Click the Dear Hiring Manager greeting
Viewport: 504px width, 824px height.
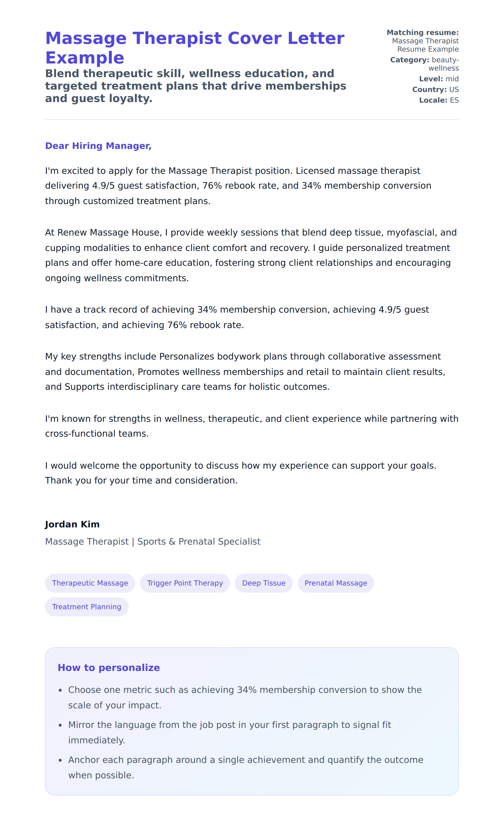98,146
